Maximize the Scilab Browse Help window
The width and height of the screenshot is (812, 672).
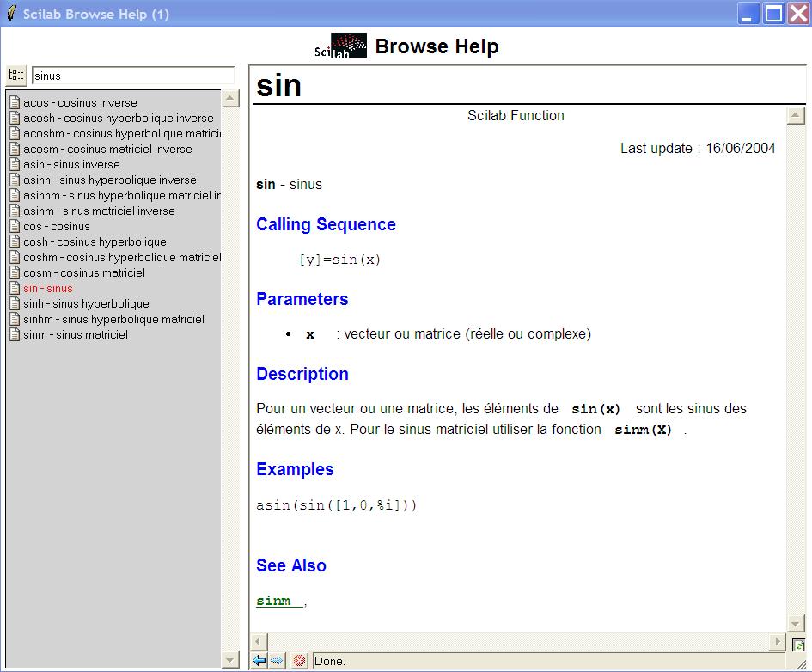773,14
